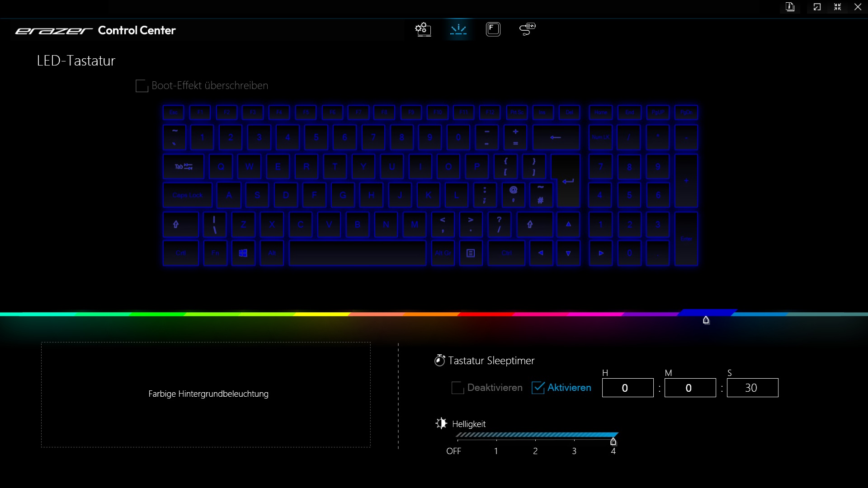Enable Boot-Effekt überschreiben checkbox
Viewport: 868px width, 488px height.
click(x=142, y=86)
